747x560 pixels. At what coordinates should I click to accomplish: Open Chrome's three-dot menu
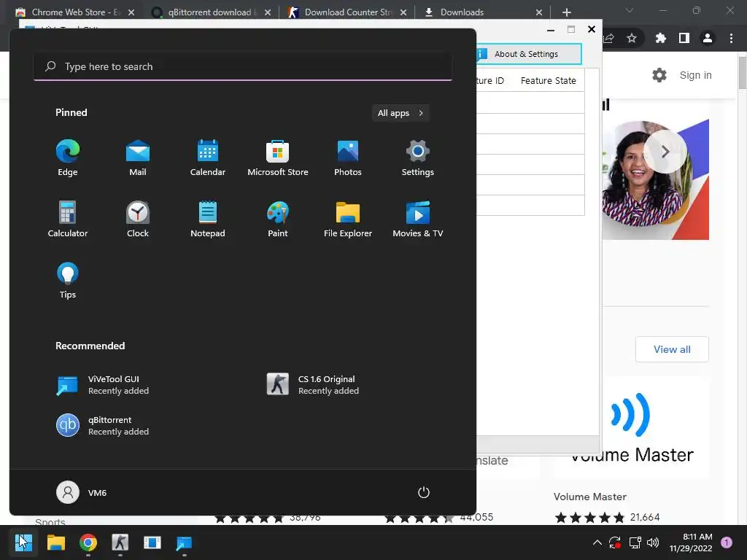(731, 38)
